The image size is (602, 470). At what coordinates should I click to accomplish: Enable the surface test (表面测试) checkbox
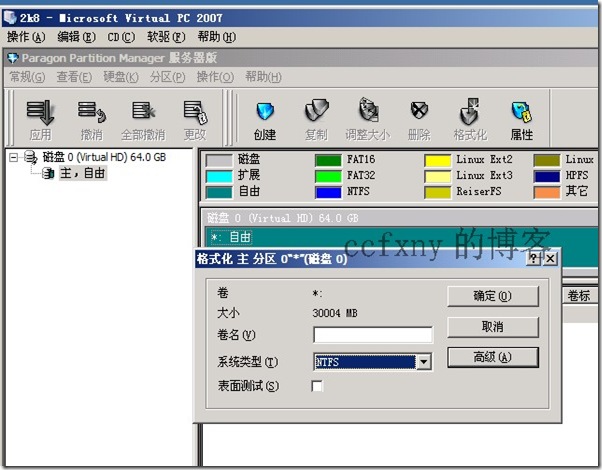pyautogui.click(x=317, y=386)
